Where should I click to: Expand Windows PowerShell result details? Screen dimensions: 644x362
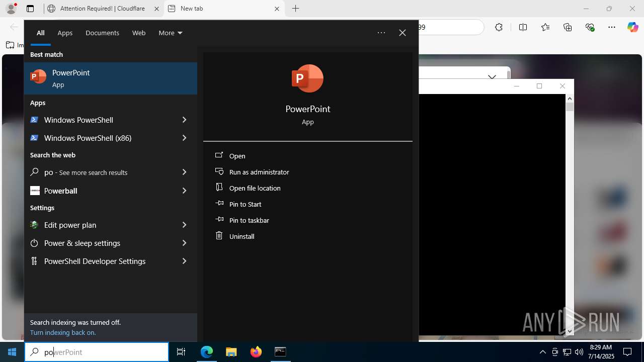coord(184,120)
